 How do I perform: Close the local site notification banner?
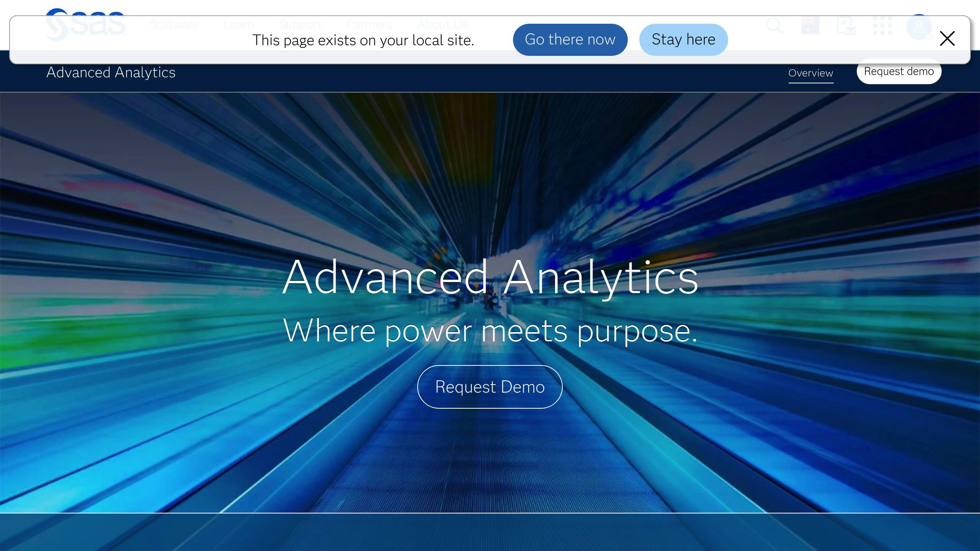tap(948, 39)
